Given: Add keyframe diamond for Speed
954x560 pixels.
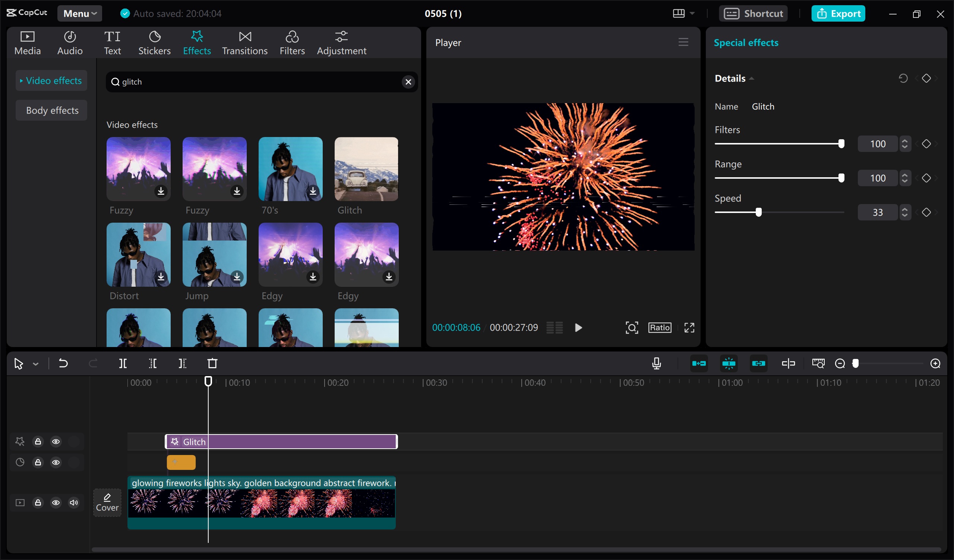Looking at the screenshot, I should point(926,212).
